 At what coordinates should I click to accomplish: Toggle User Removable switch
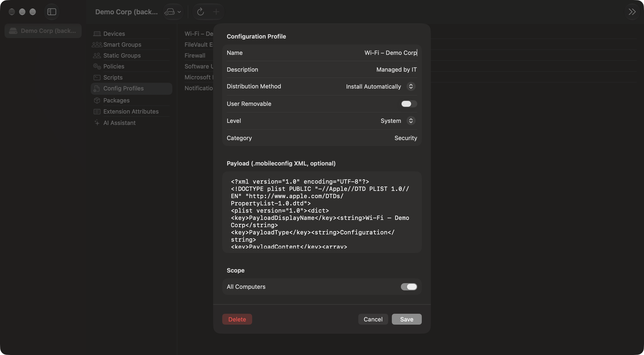(x=409, y=104)
